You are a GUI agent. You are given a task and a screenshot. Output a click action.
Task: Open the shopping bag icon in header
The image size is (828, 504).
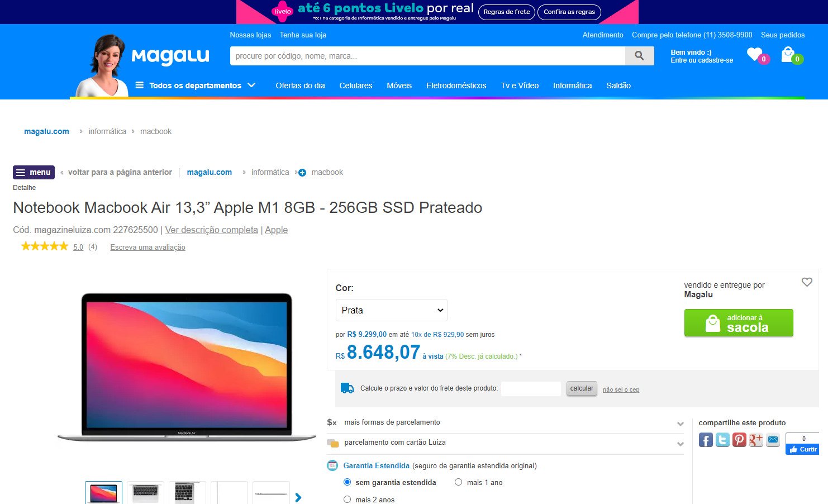(x=788, y=55)
